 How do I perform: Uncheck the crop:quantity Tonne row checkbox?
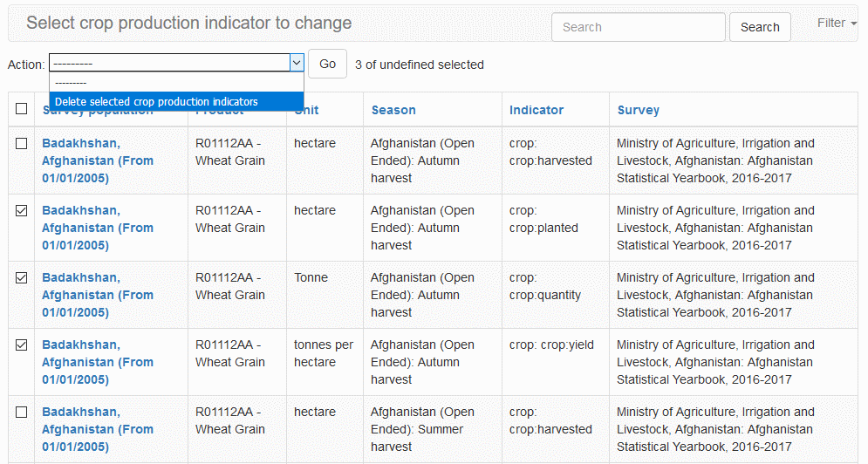coord(22,277)
